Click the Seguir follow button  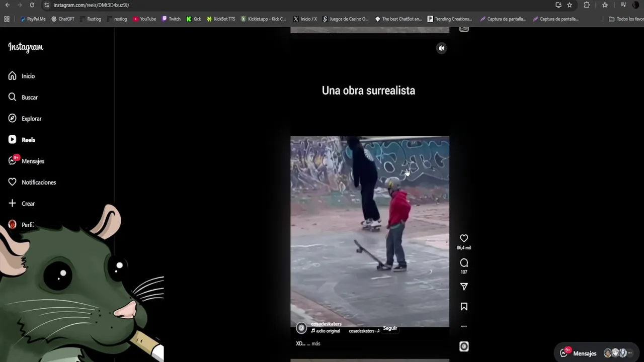(x=390, y=328)
